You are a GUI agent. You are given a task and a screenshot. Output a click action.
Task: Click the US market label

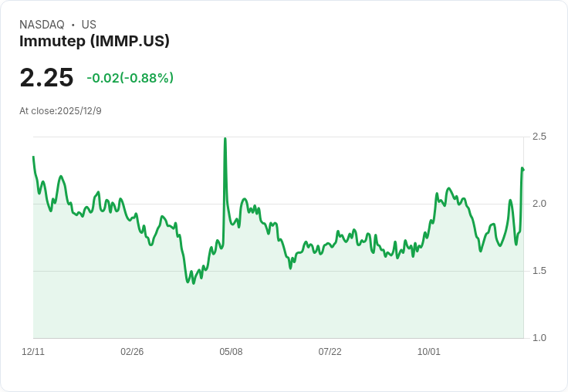point(89,25)
